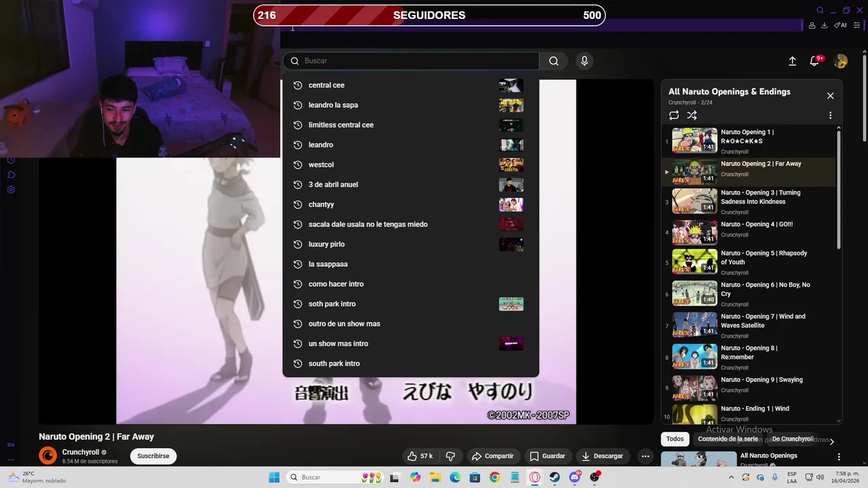
Task: Play Naruto Opening 3 Turning Sadness Into Kindness
Action: click(749, 202)
